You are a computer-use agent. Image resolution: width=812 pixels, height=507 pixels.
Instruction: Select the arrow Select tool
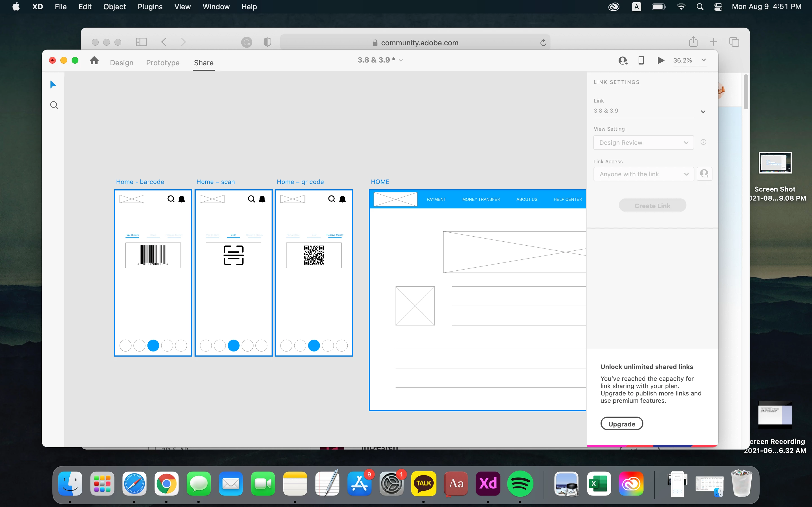[53, 84]
